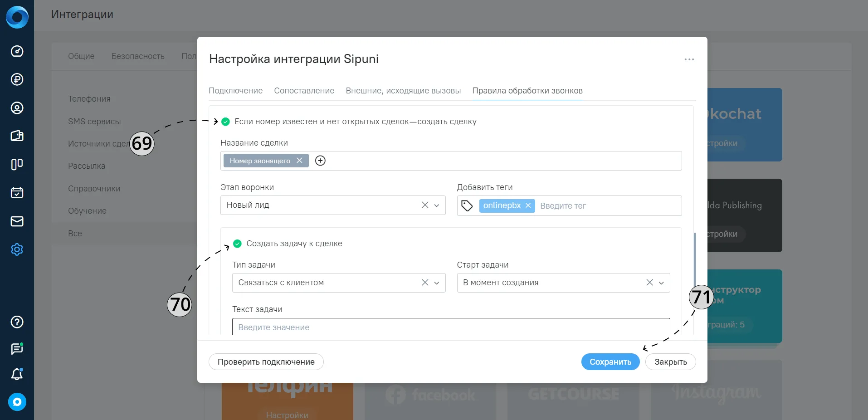Click the 'Сохранить' button
Screen dimensions: 868x420
[x=610, y=362]
